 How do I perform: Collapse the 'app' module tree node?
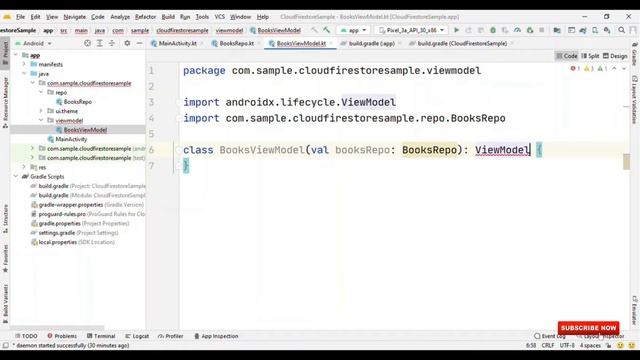point(16,55)
